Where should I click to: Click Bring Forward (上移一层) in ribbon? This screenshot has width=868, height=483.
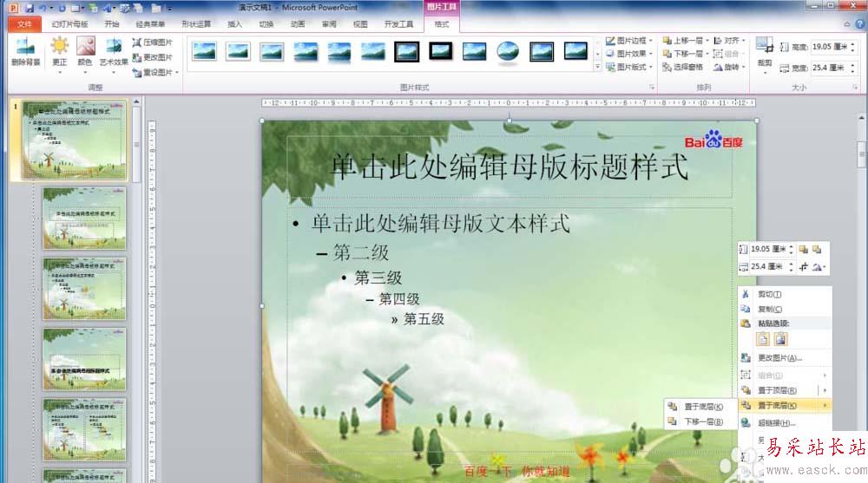click(x=682, y=41)
